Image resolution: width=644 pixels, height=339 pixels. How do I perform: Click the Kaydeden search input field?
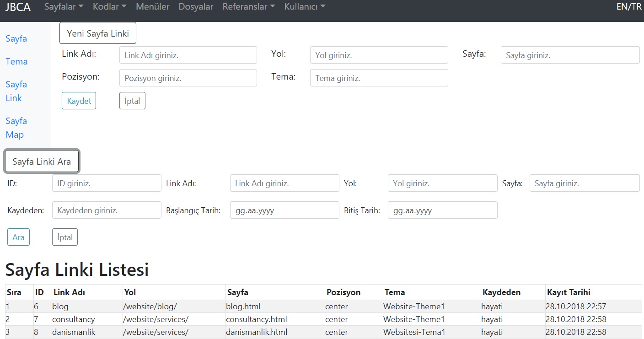click(x=107, y=210)
